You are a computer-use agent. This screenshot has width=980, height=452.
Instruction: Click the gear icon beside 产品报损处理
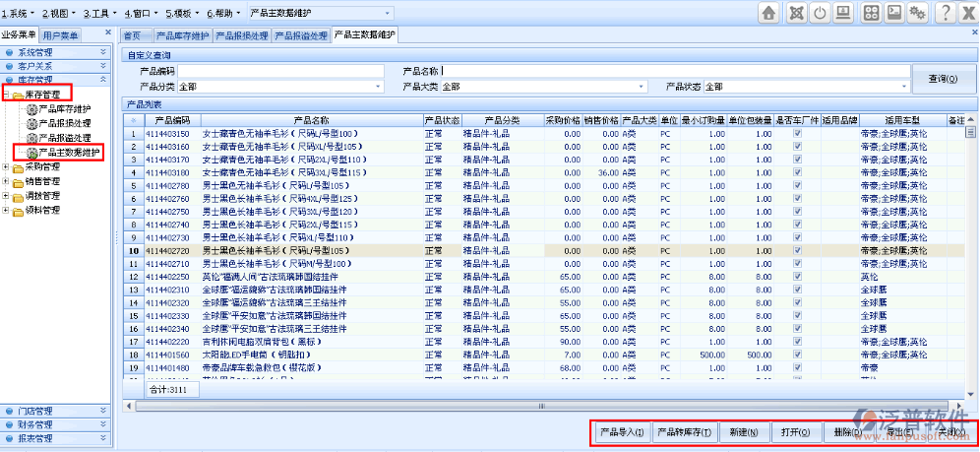pos(31,123)
